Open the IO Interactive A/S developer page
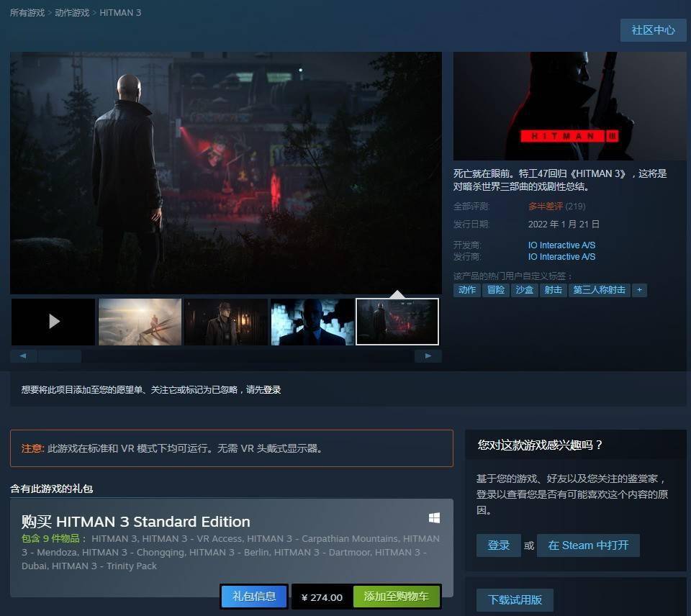Viewport: 691px width, 616px height. coord(561,245)
